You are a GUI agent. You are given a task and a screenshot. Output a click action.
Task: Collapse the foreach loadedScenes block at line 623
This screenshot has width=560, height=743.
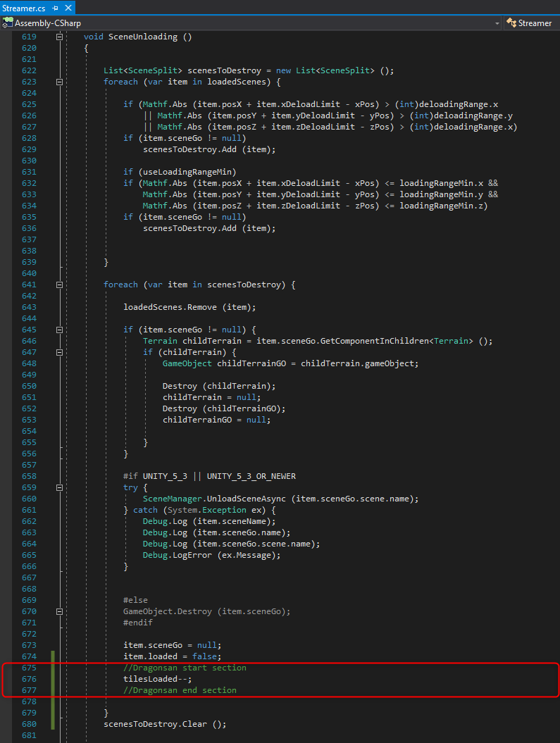pos(60,82)
